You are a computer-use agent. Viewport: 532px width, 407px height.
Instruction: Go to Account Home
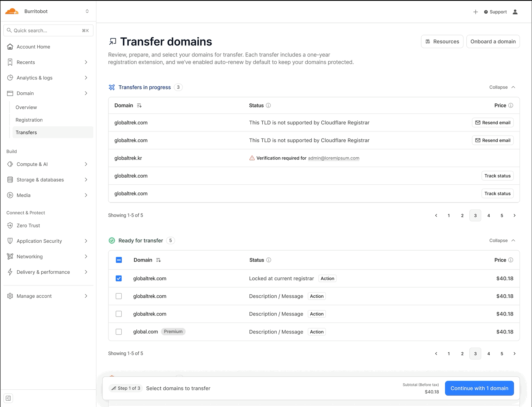tap(48, 47)
